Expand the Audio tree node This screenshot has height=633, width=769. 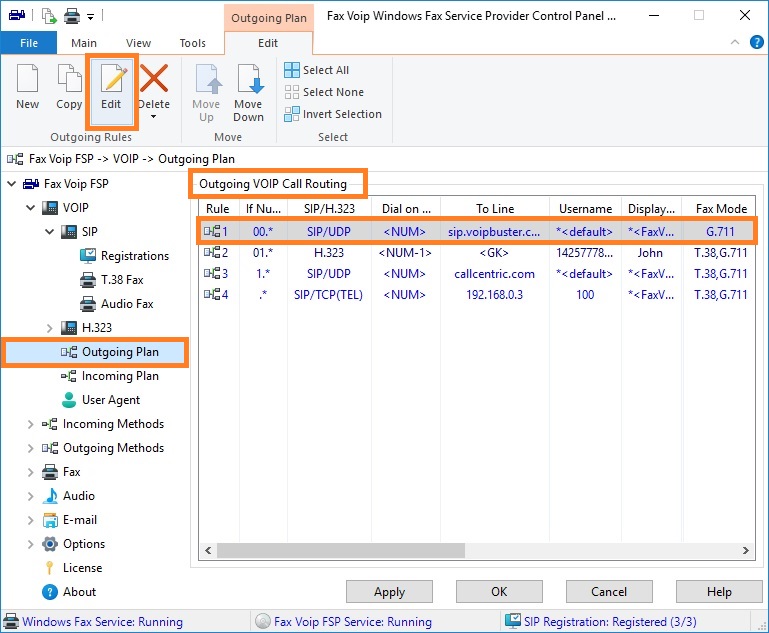[x=30, y=496]
